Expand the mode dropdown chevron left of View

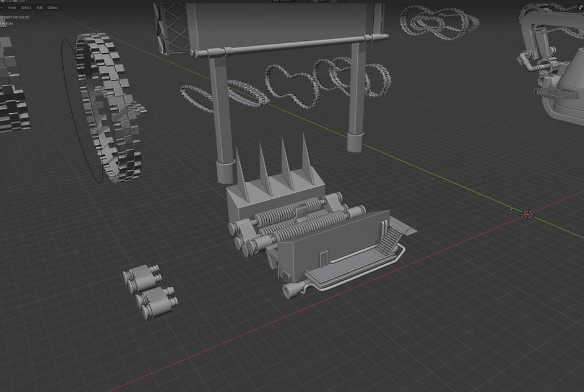[2, 8]
